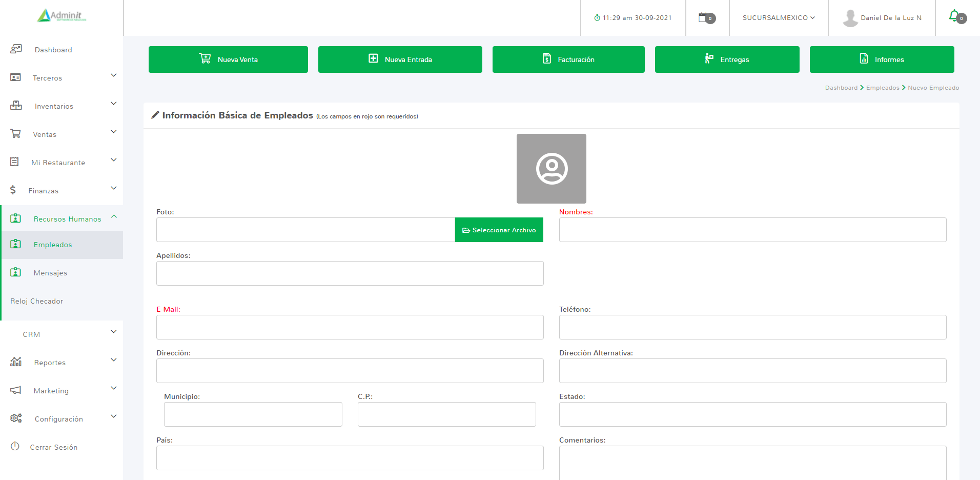
Task: Open the SUCURSALMEXICO branch dropdown
Action: [x=778, y=18]
